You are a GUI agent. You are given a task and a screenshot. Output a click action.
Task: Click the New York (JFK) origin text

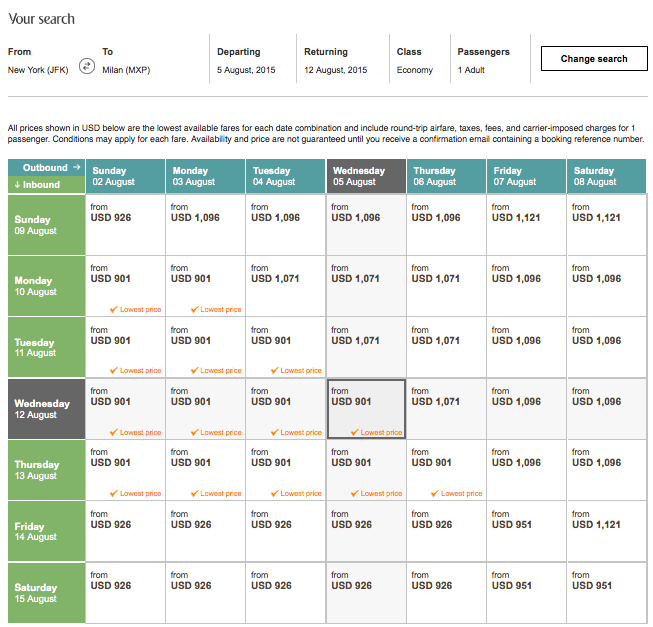click(38, 70)
